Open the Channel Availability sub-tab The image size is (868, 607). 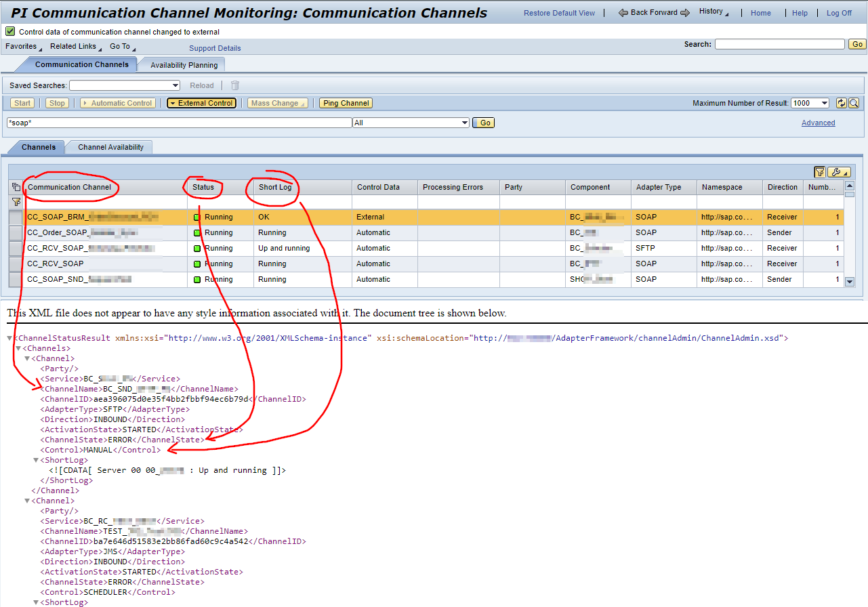(x=110, y=147)
